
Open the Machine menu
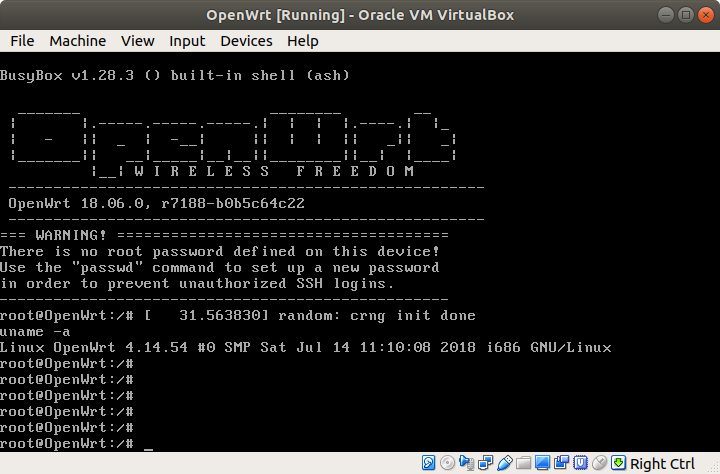[78, 41]
